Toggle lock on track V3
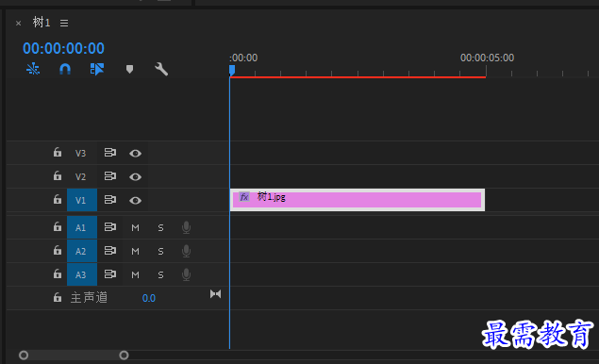This screenshot has height=364, width=599. [x=58, y=153]
